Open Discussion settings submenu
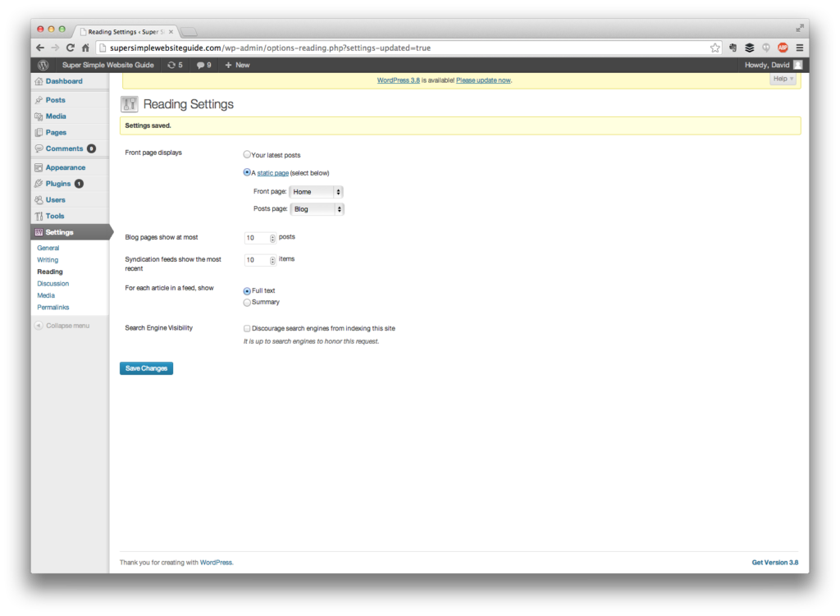Image resolution: width=840 pixels, height=616 pixels. click(53, 283)
